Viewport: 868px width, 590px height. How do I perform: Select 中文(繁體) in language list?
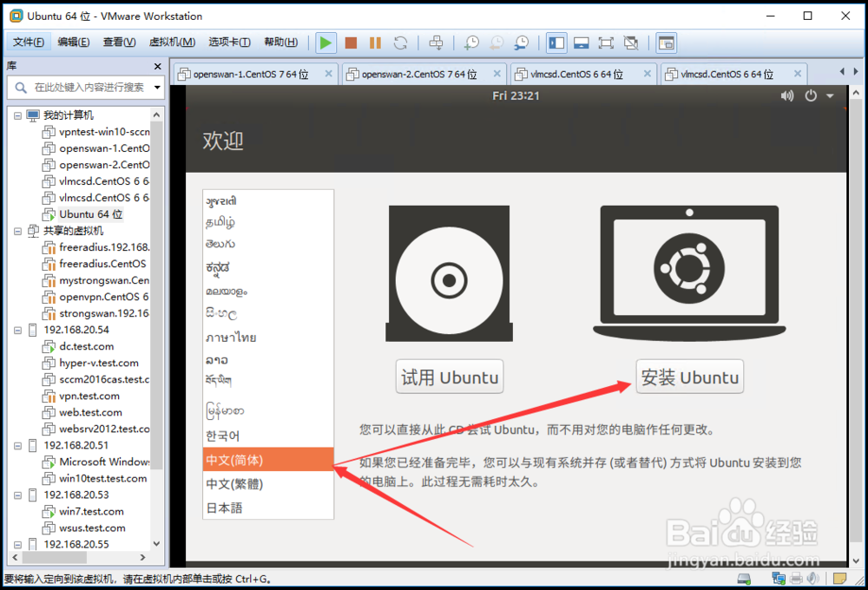[268, 484]
